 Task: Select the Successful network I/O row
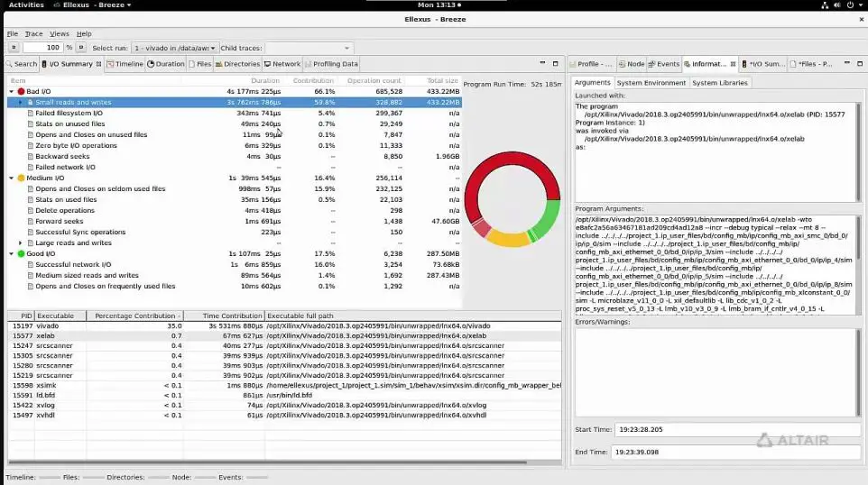click(235, 264)
